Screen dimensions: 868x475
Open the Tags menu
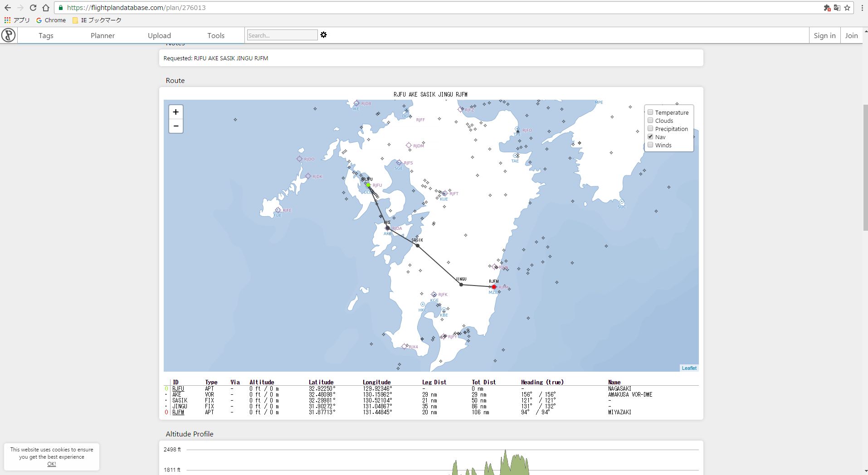(46, 35)
